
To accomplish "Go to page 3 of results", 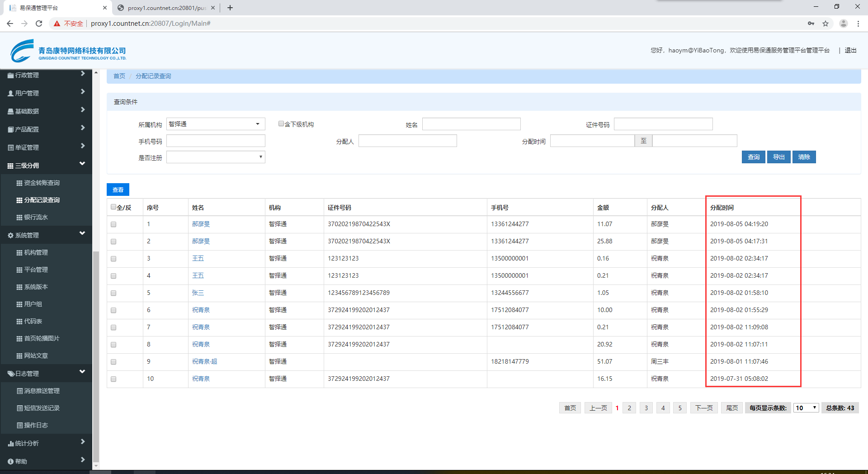I will pos(646,408).
